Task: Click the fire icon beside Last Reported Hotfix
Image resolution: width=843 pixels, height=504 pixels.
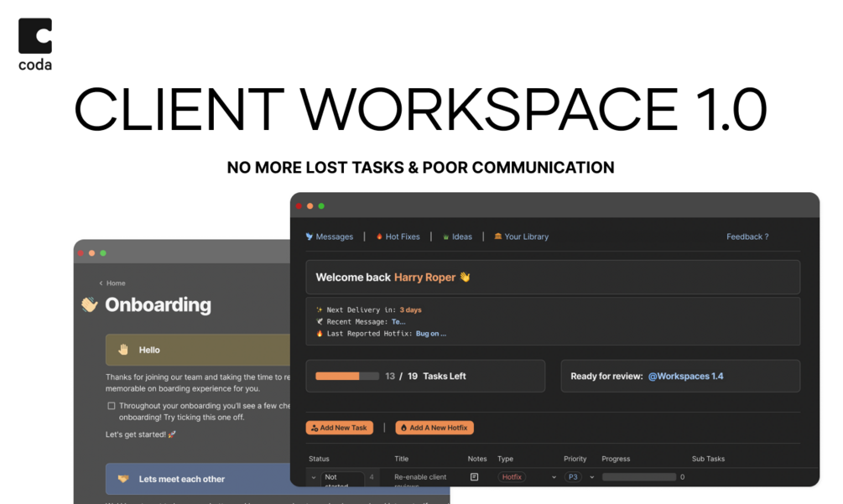Action: (x=320, y=334)
